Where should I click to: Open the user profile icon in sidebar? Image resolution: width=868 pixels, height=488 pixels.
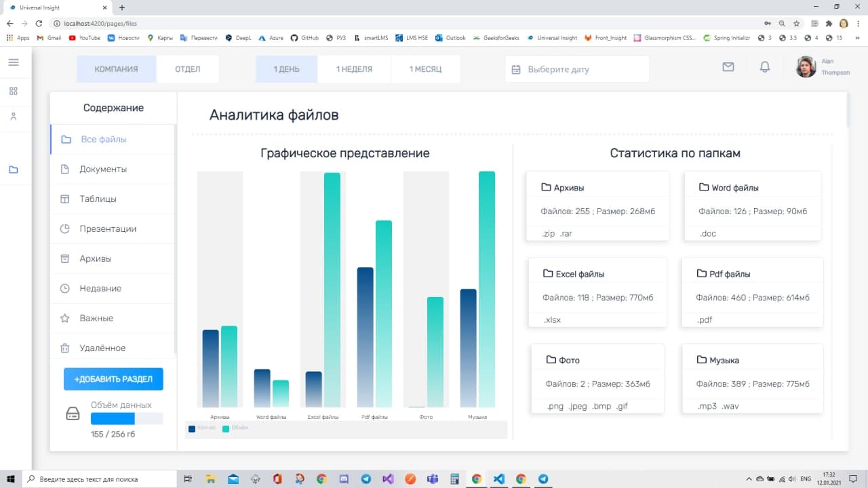tap(14, 117)
